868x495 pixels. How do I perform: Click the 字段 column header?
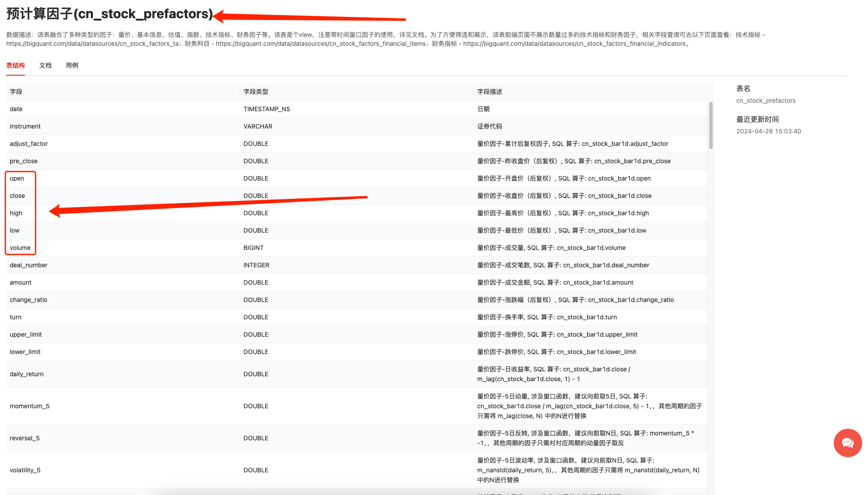coord(16,92)
